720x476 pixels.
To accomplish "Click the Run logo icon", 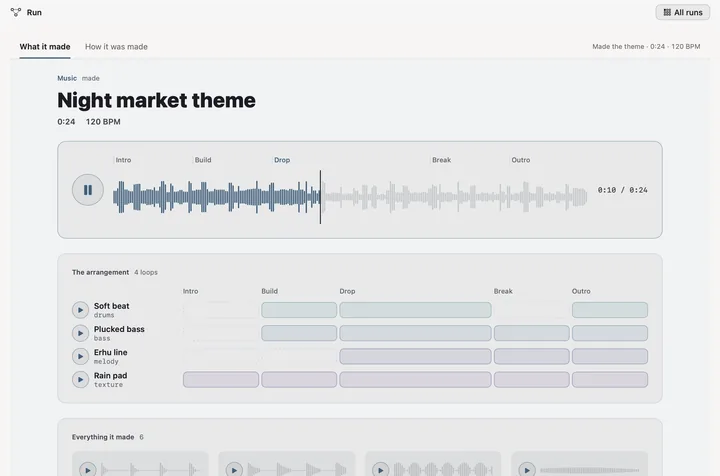I will 16,12.
